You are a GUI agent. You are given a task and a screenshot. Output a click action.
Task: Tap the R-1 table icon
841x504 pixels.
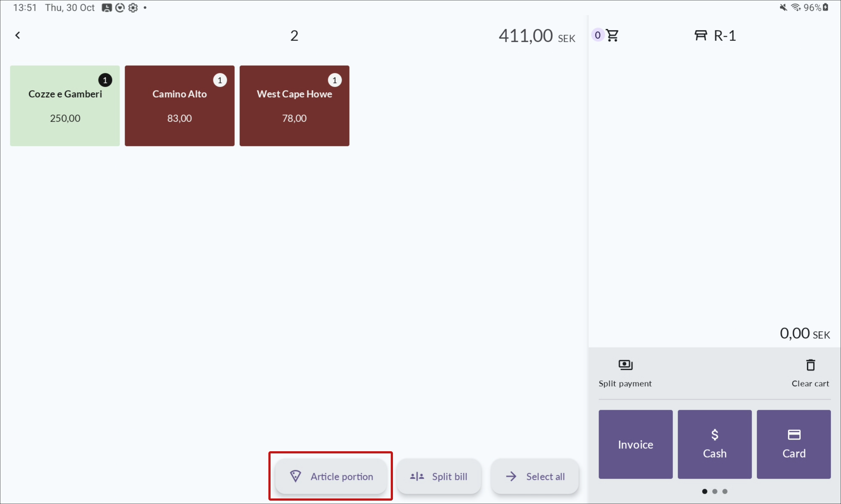click(701, 35)
